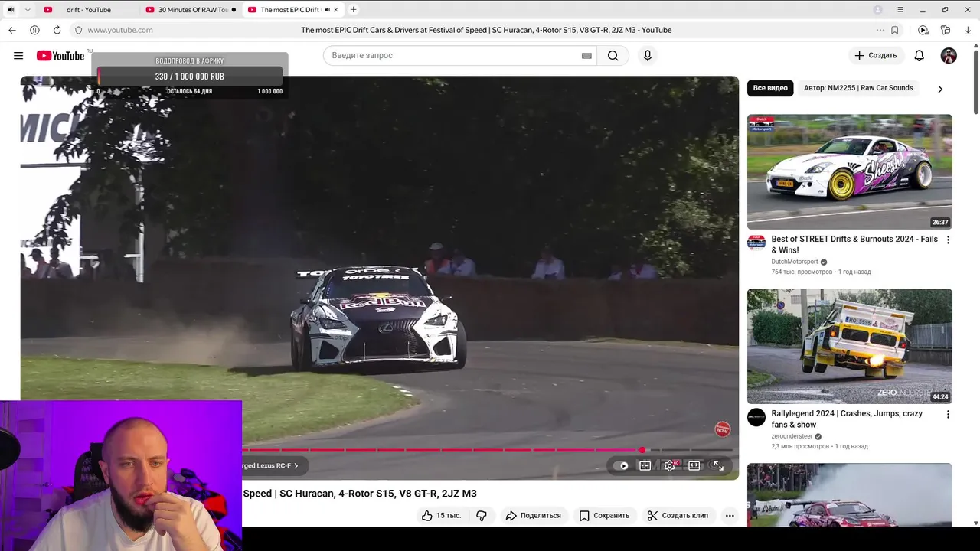
Task: Like the video with thumbs up 15 тыс.
Action: (x=442, y=516)
